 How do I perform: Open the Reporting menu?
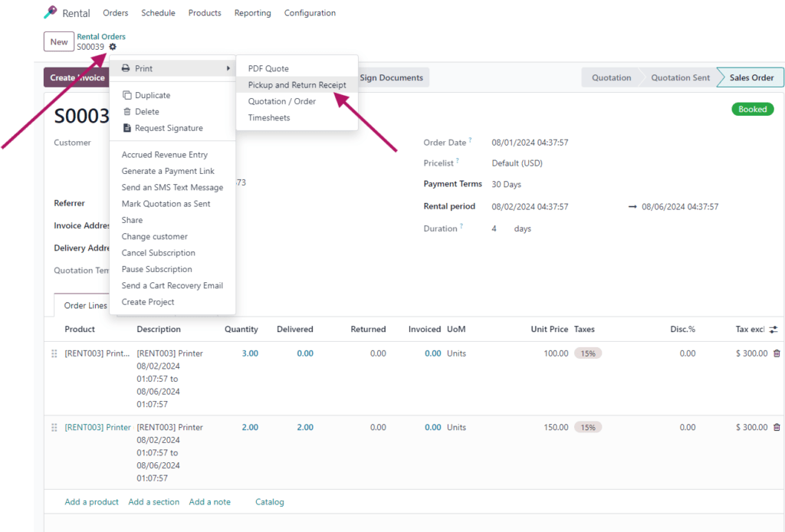(253, 13)
